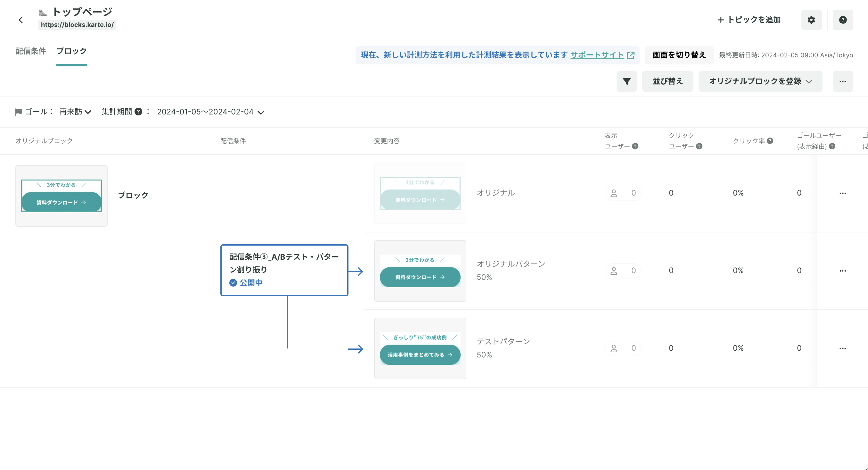Open settings gear in top bar
868x470 pixels.
pyautogui.click(x=811, y=20)
